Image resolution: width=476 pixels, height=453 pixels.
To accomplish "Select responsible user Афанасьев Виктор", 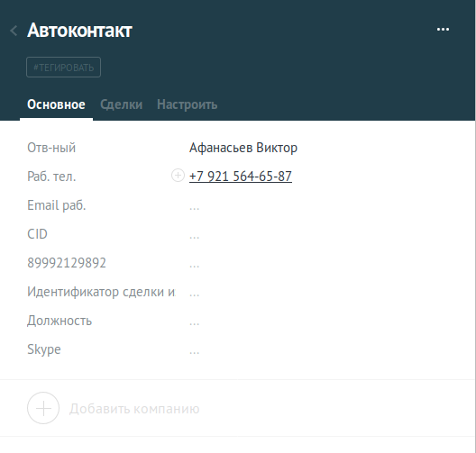I will tap(243, 148).
